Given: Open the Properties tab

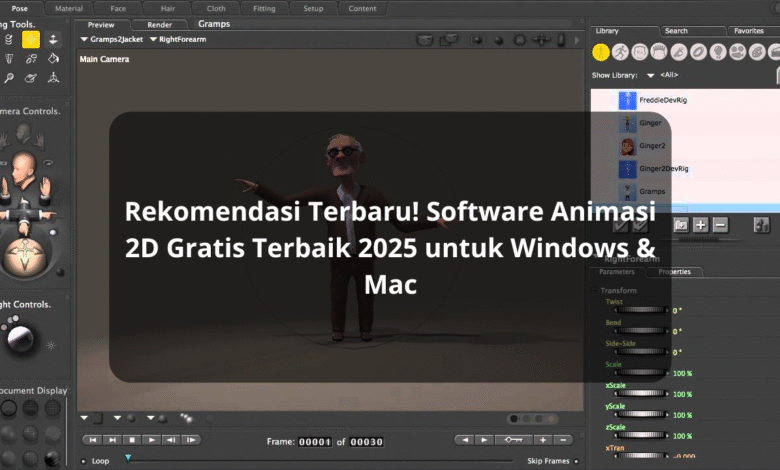Looking at the screenshot, I should click(x=675, y=272).
